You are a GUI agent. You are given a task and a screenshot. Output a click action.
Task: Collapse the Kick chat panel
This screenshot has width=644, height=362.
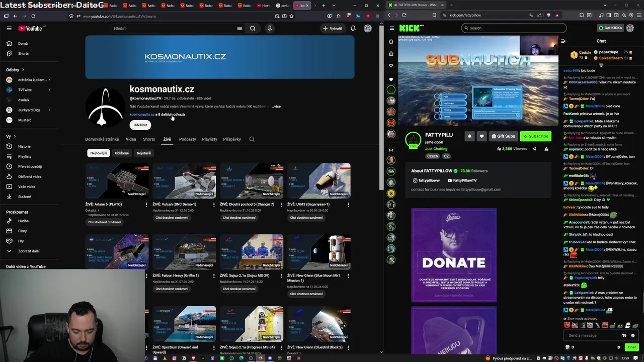(x=563, y=41)
